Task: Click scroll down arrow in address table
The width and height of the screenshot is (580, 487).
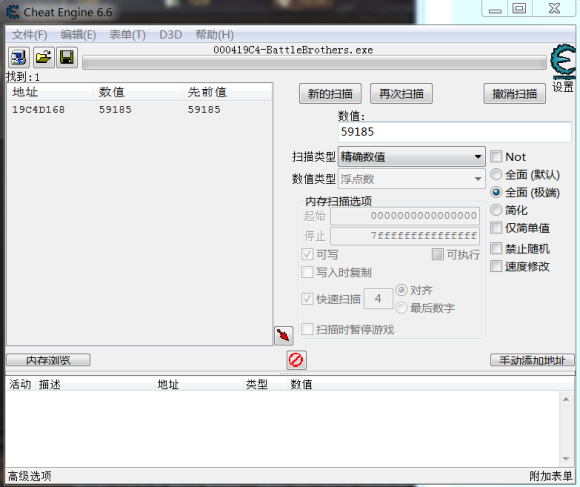Action: click(x=566, y=459)
